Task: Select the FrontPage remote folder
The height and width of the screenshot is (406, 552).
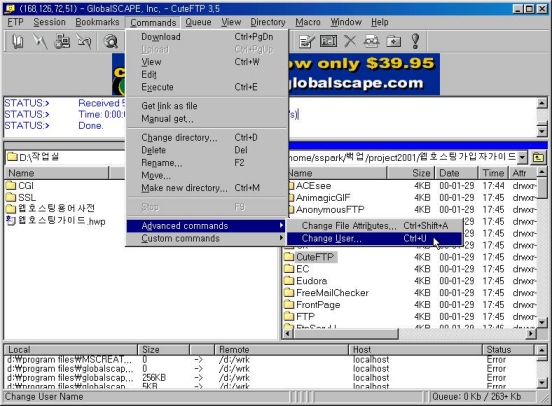Action: tap(312, 305)
